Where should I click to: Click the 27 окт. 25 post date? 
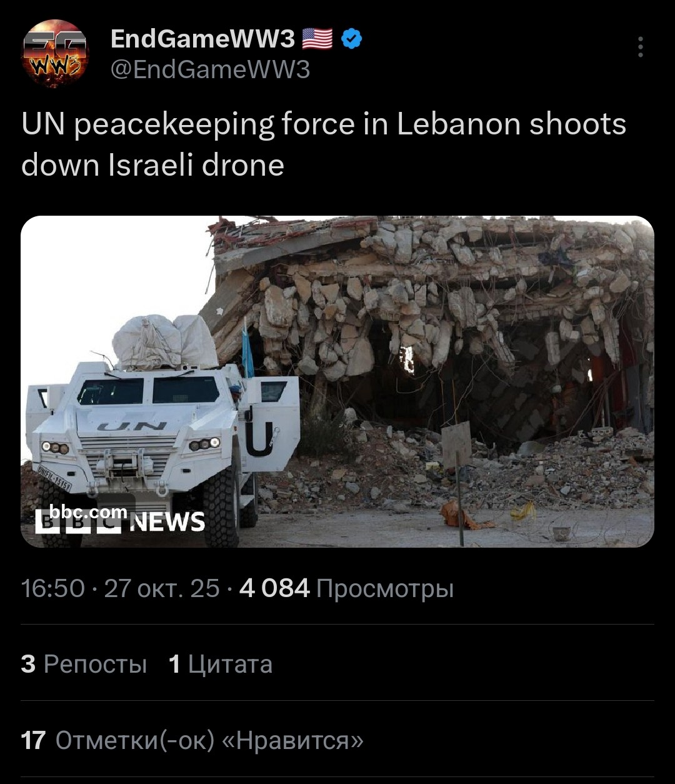pos(162,588)
